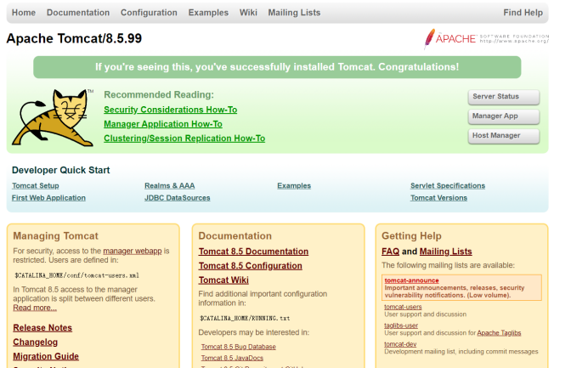Open the Realms & AAA link
The height and width of the screenshot is (368, 588).
pyautogui.click(x=169, y=185)
